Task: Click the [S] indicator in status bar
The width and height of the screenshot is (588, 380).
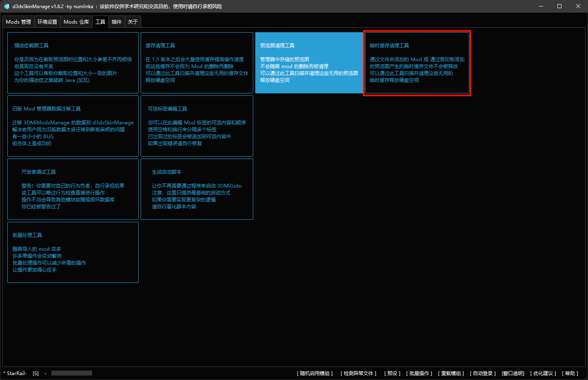Action: click(36, 373)
